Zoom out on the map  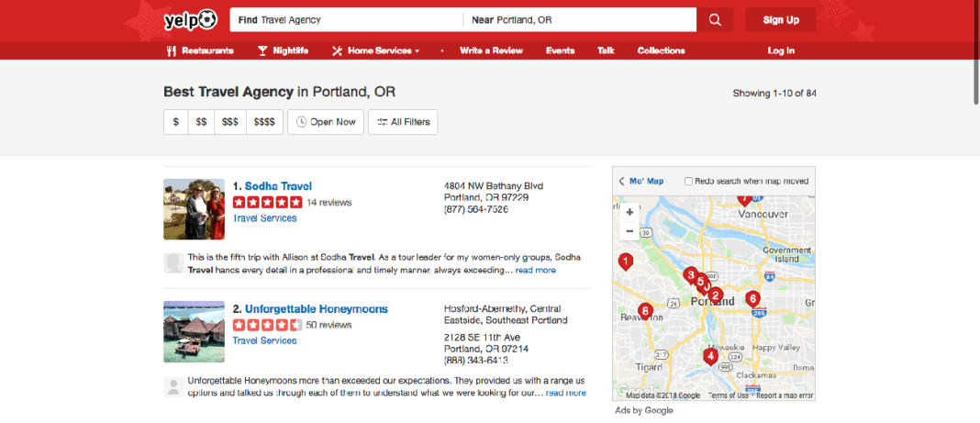point(629,231)
